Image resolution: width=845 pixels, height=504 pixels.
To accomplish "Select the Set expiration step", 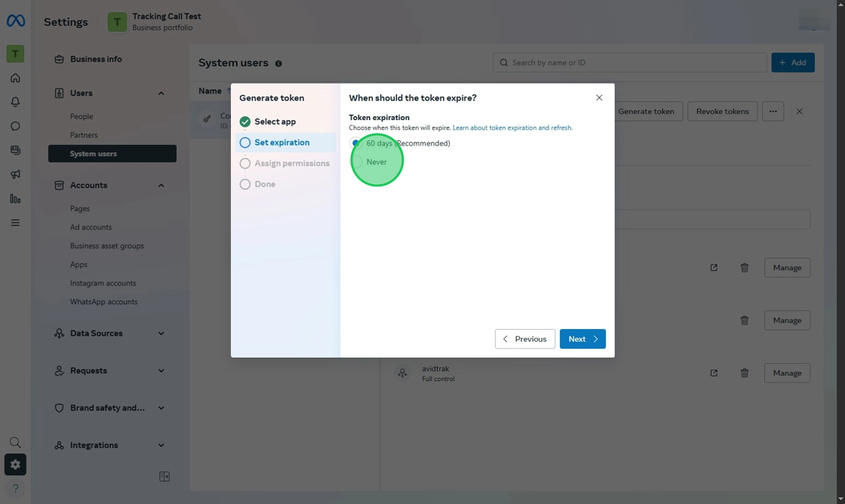I will click(286, 143).
